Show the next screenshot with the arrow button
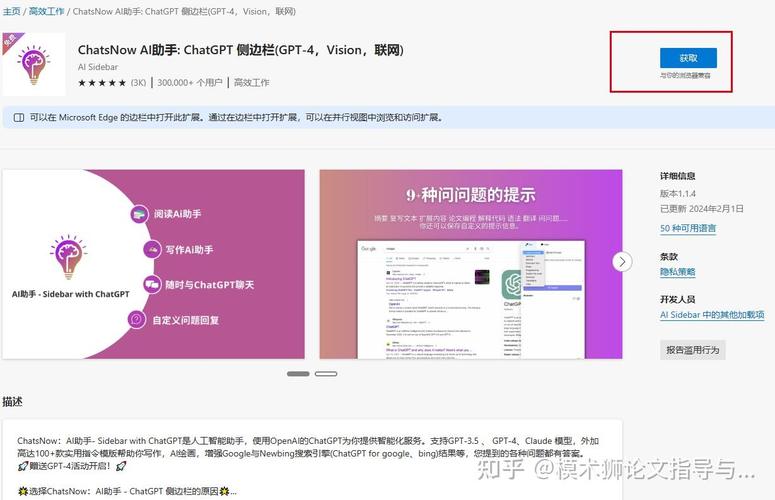 622,261
